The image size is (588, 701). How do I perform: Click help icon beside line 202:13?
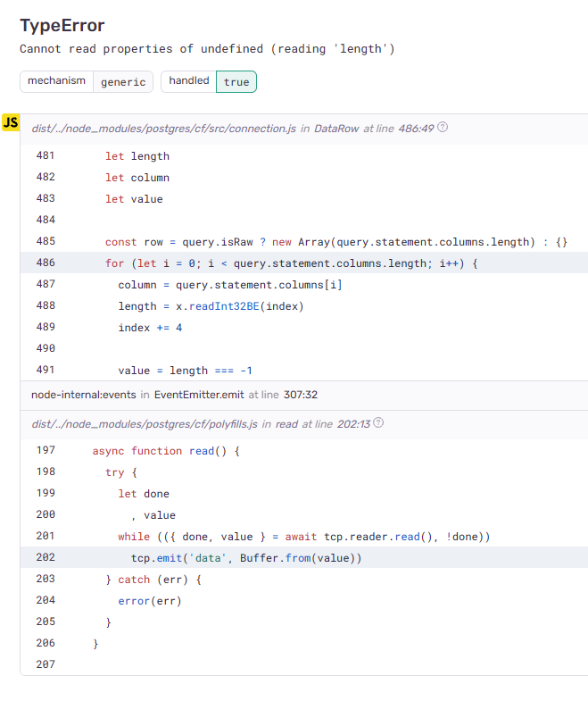[x=378, y=422]
